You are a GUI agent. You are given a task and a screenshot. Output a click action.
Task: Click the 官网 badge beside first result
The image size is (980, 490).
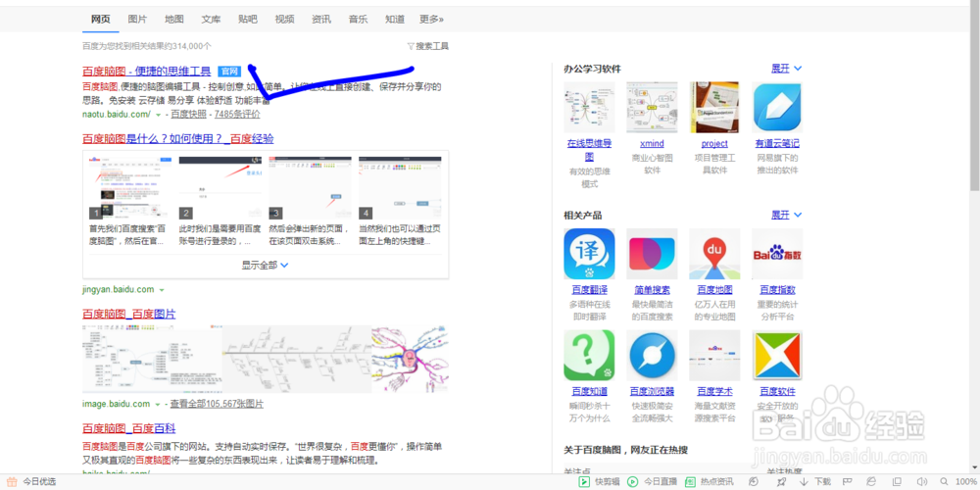tap(229, 72)
